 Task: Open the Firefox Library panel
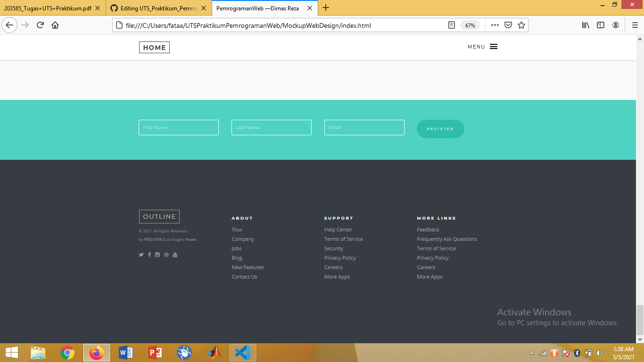(586, 25)
